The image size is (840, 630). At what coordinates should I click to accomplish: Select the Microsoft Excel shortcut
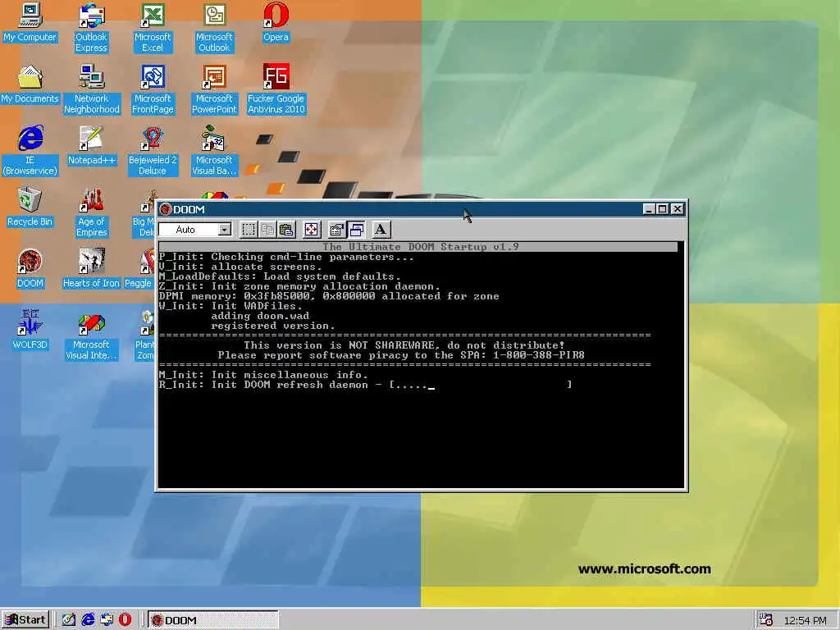point(153,28)
